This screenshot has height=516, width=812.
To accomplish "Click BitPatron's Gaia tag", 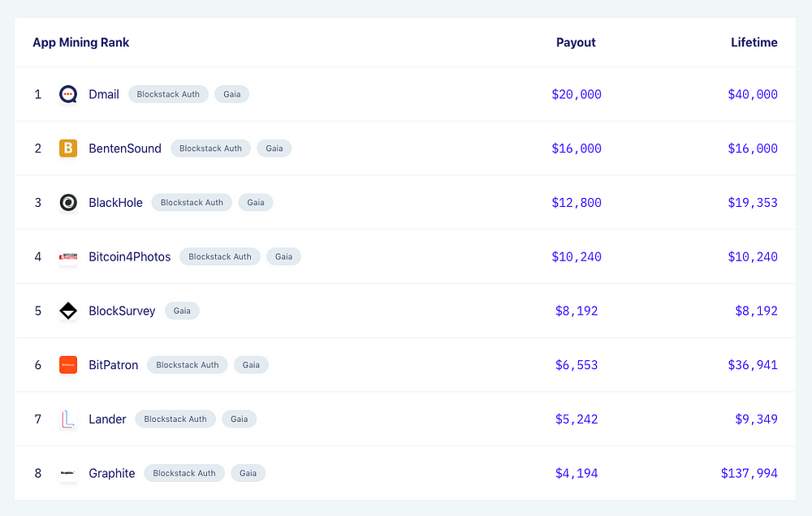I will 251,365.
